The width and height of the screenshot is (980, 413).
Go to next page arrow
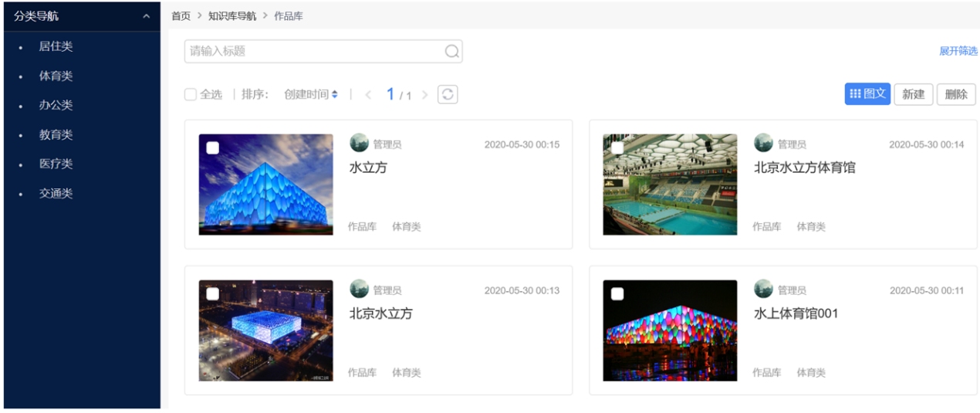click(424, 95)
